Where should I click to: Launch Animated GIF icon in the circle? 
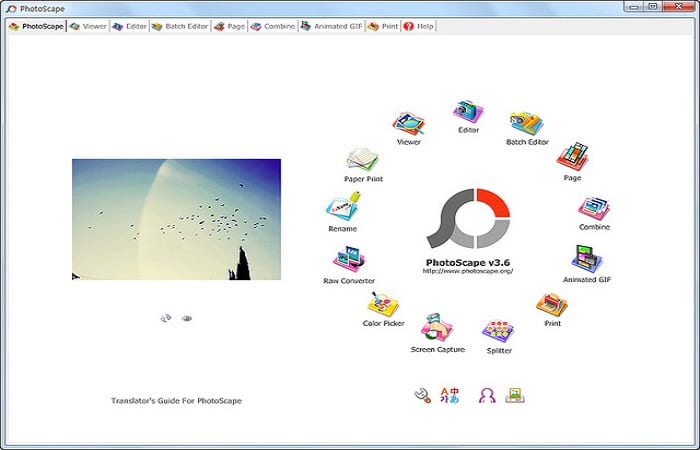pos(587,259)
